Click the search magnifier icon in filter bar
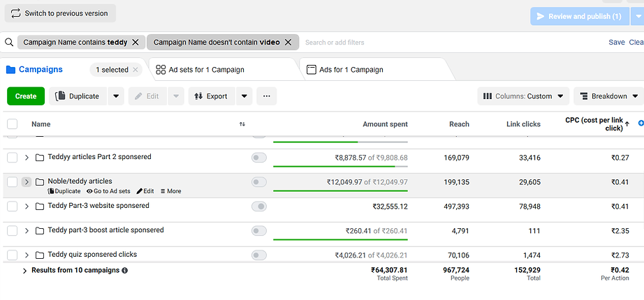Viewport: 644px width, 300px height. click(9, 43)
